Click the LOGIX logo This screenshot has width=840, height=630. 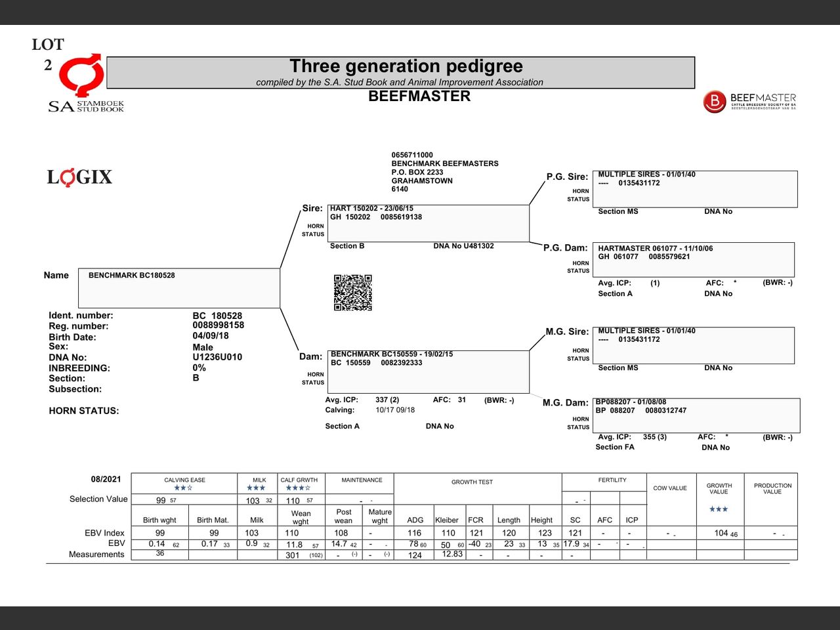click(x=79, y=177)
